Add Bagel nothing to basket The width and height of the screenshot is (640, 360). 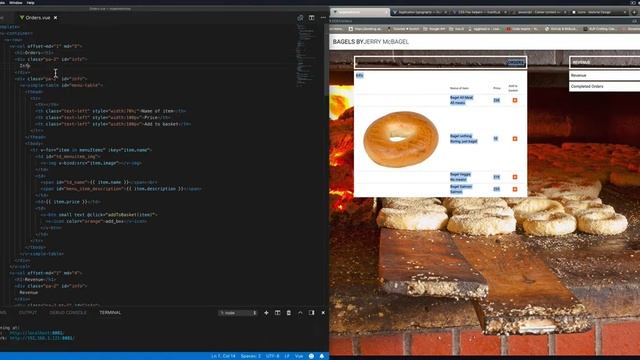pos(515,139)
